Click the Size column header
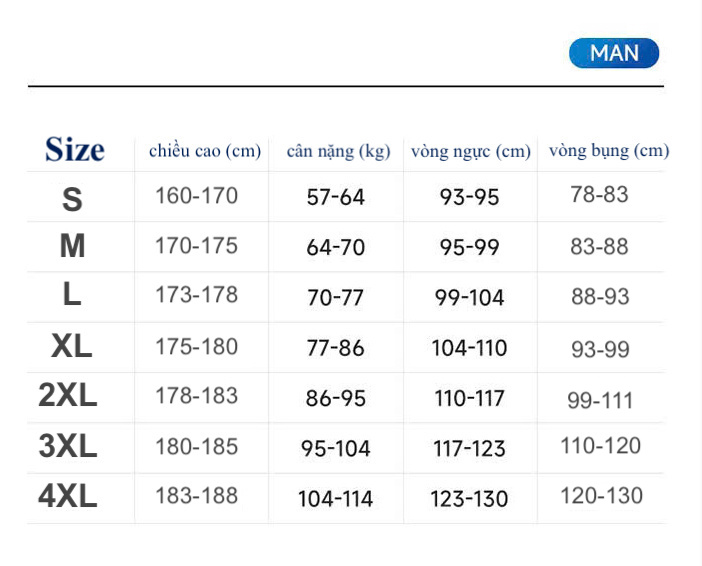Image resolution: width=702 pixels, height=566 pixels. coord(74,150)
